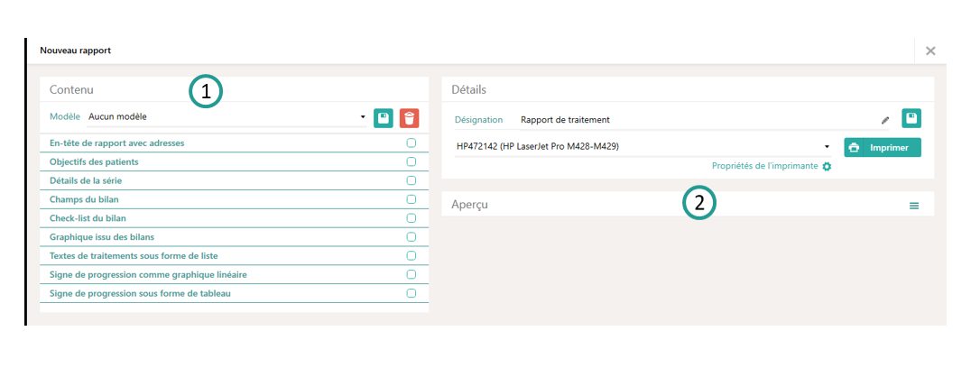
Task: Open the Aperçu hamburger menu
Action: 913,206
